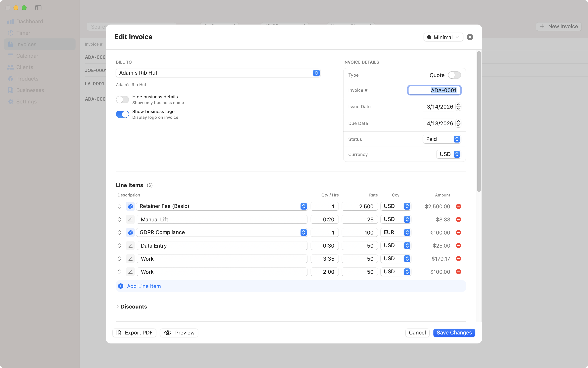Open the invoice Currency dropdown USD
588x368 pixels.
tap(449, 154)
